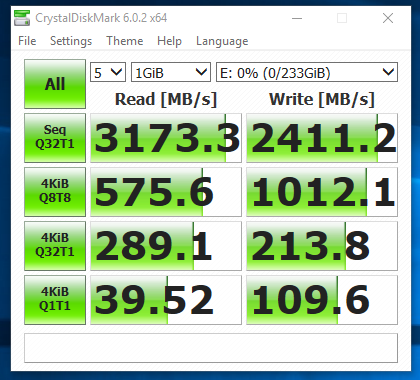The image size is (420, 380).
Task: Start the 4KiB Q1T1 benchmark
Action: pyautogui.click(x=55, y=300)
